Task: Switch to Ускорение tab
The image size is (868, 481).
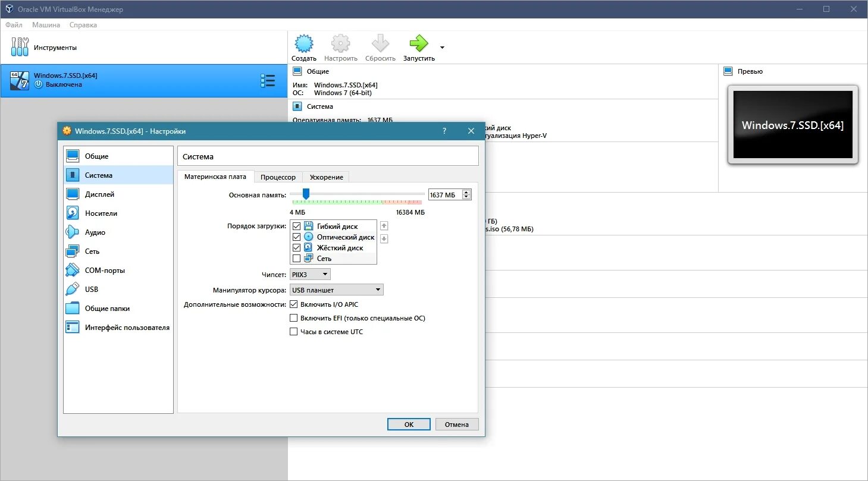Action: click(x=326, y=177)
